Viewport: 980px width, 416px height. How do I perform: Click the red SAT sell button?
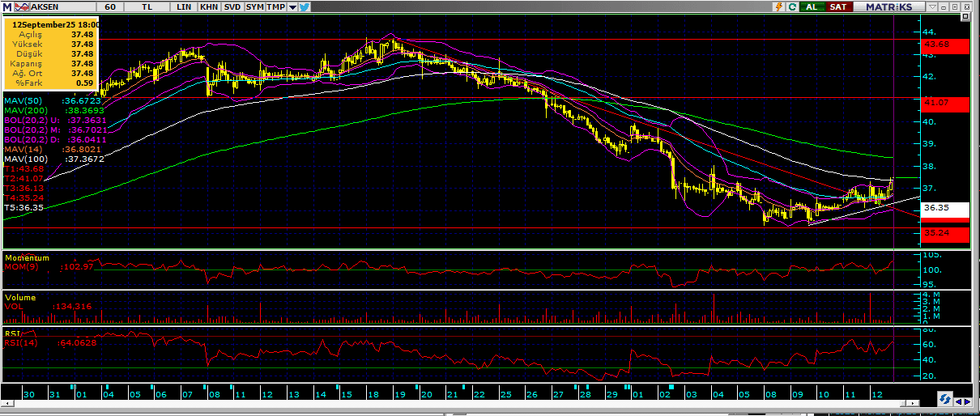click(838, 6)
